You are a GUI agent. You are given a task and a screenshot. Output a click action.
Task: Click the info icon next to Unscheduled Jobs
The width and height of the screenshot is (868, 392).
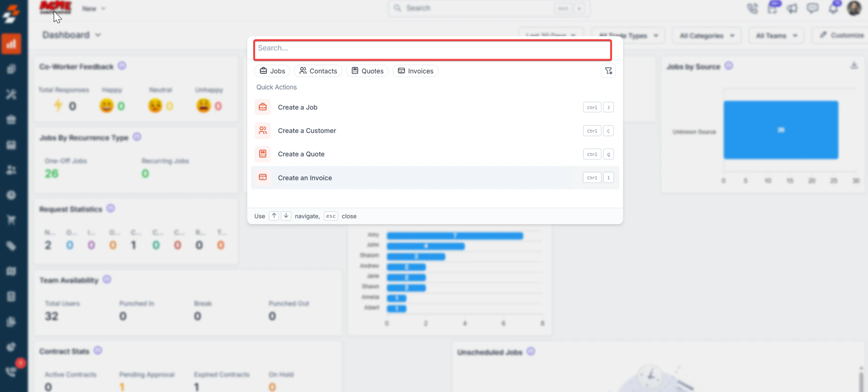[x=531, y=352]
